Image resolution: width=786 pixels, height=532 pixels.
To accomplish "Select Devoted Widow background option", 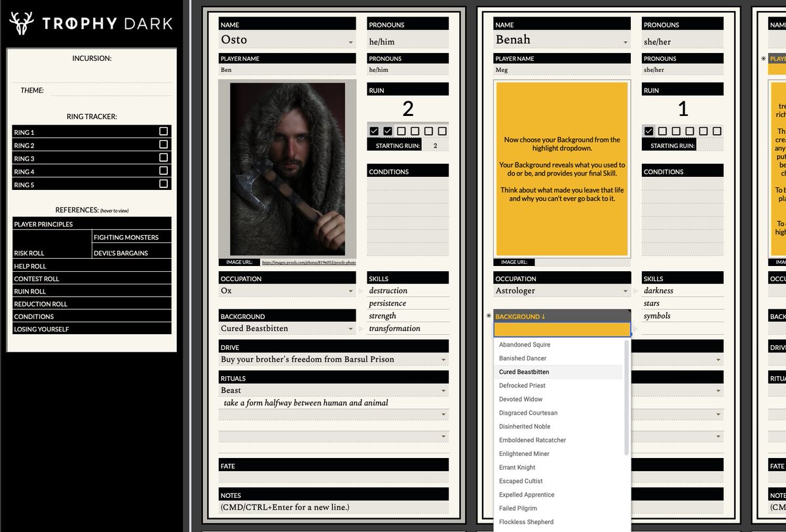I will (559, 399).
